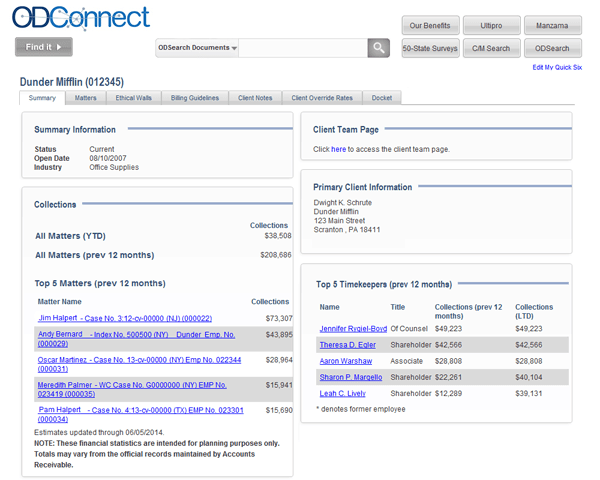Click the Of Counsel title cell
600x480 pixels.
[x=409, y=329]
